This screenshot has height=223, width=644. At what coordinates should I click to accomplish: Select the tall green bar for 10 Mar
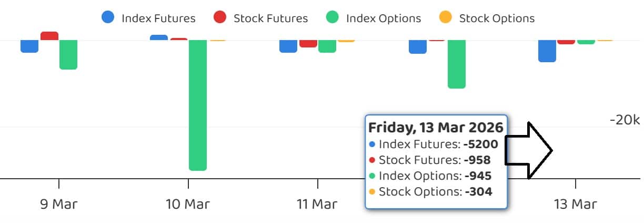point(198,105)
